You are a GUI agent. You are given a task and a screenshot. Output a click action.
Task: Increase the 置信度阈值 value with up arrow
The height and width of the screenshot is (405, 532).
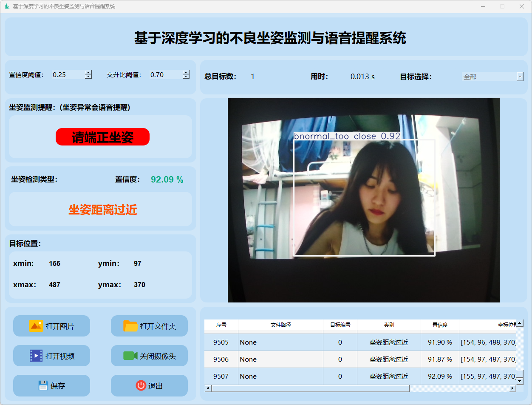coord(88,72)
